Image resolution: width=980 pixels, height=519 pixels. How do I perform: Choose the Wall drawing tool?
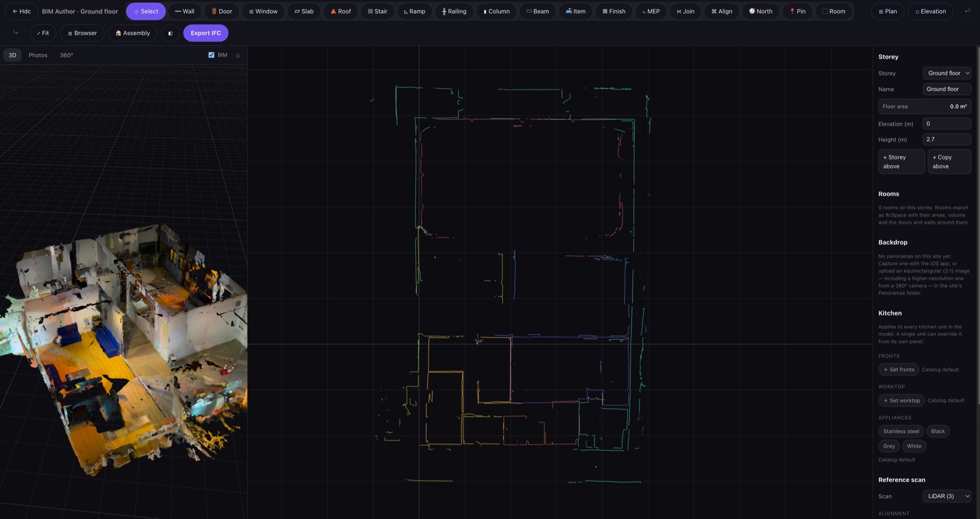point(185,11)
